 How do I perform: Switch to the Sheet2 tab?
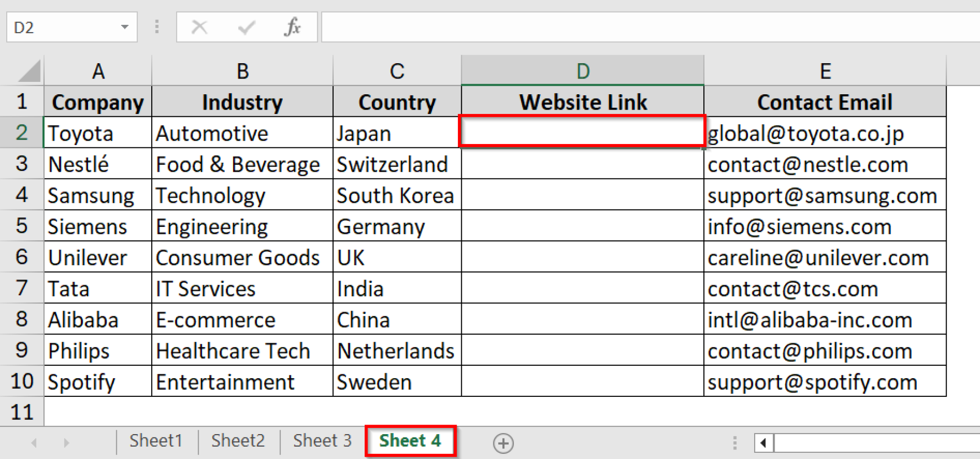(x=238, y=440)
